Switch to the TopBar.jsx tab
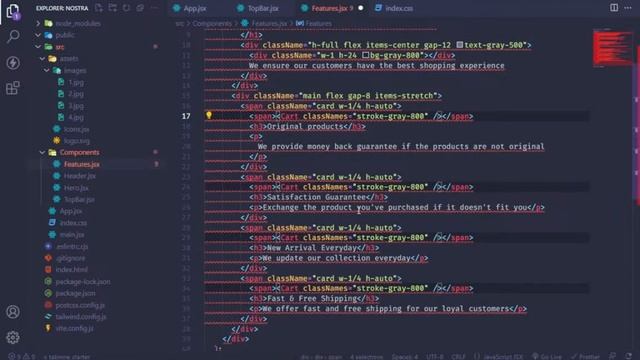 258,8
